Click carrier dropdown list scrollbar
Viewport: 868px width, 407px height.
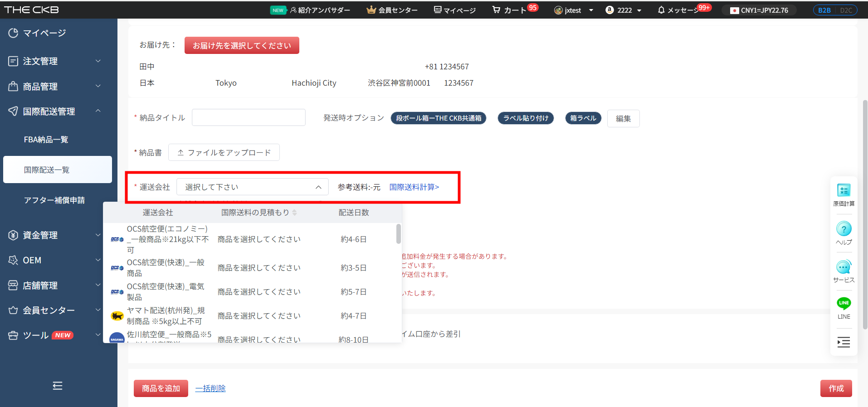click(399, 233)
